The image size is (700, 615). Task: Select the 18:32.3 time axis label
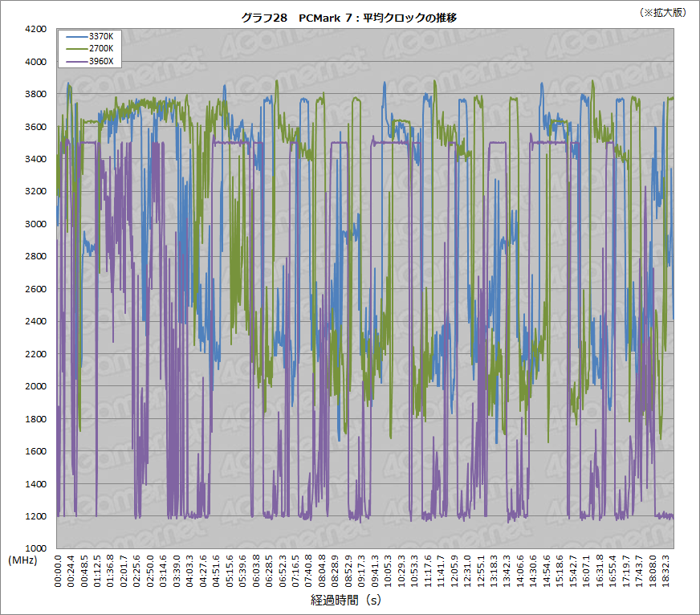pyautogui.click(x=665, y=570)
